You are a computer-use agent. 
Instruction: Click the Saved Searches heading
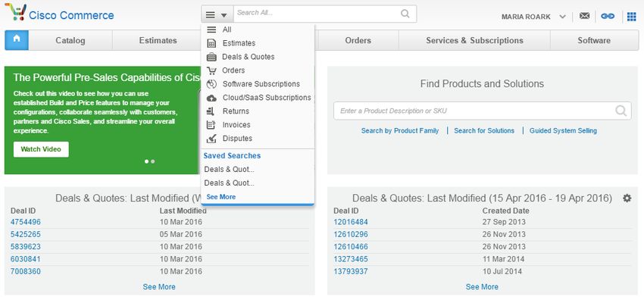click(x=232, y=156)
